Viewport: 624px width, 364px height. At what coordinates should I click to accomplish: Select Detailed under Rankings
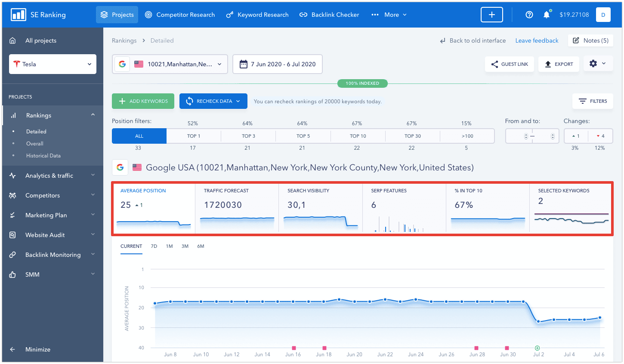pos(36,132)
